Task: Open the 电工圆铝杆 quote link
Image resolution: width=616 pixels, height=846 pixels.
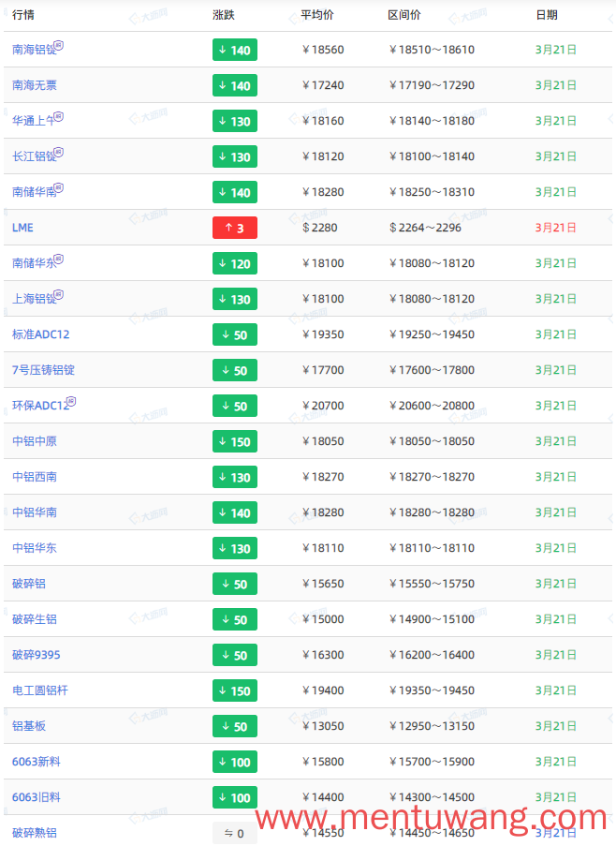Action: point(40,690)
